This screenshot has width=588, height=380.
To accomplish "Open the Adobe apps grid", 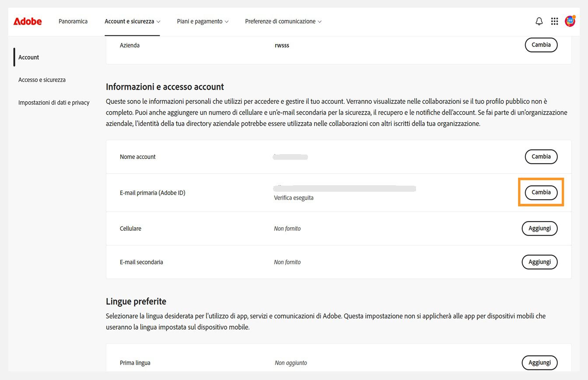I will (554, 21).
